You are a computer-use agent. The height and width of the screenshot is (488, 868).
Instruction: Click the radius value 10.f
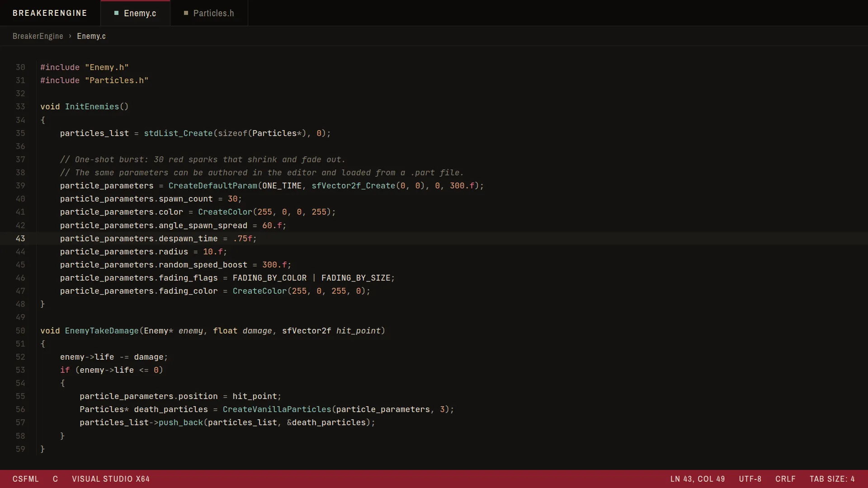click(212, 252)
